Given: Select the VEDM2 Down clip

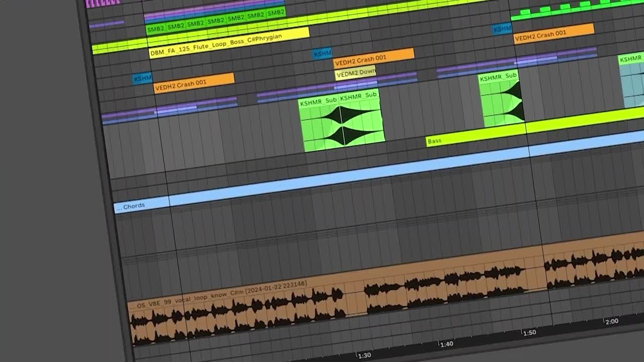Looking at the screenshot, I should pyautogui.click(x=355, y=73).
